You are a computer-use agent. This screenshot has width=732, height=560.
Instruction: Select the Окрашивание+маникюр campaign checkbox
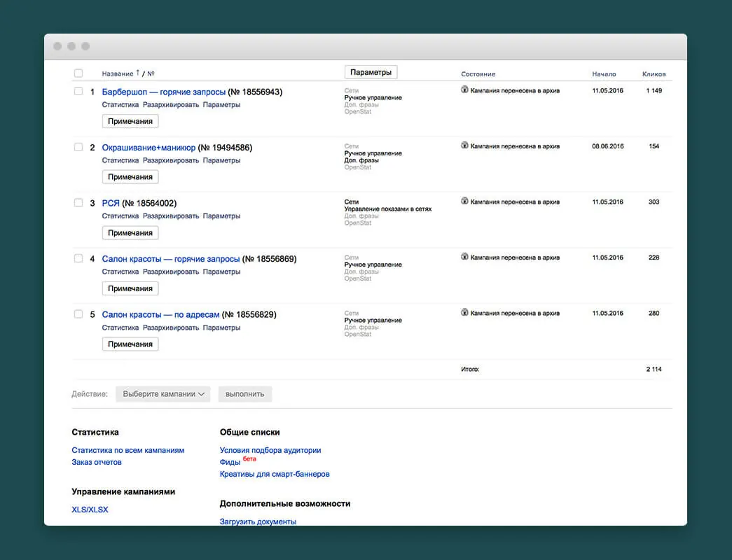point(78,147)
